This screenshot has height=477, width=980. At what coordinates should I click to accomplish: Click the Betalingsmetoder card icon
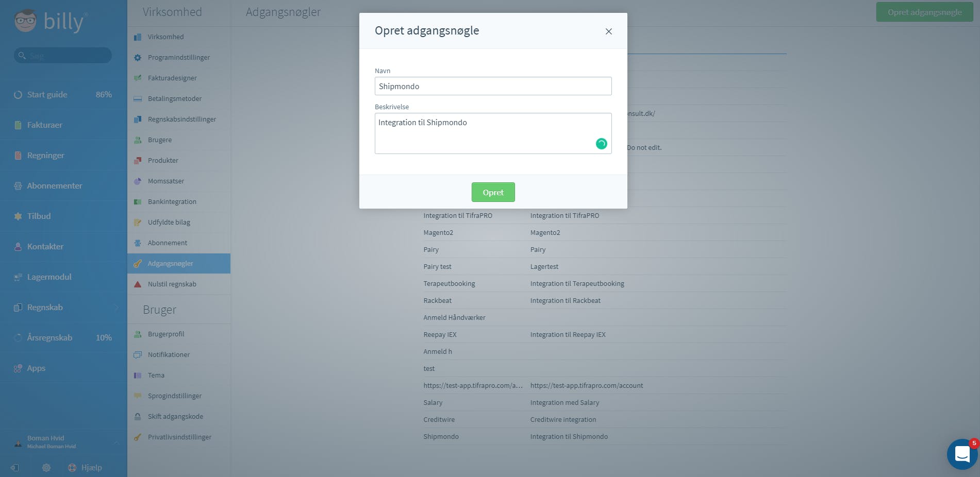[x=138, y=99]
